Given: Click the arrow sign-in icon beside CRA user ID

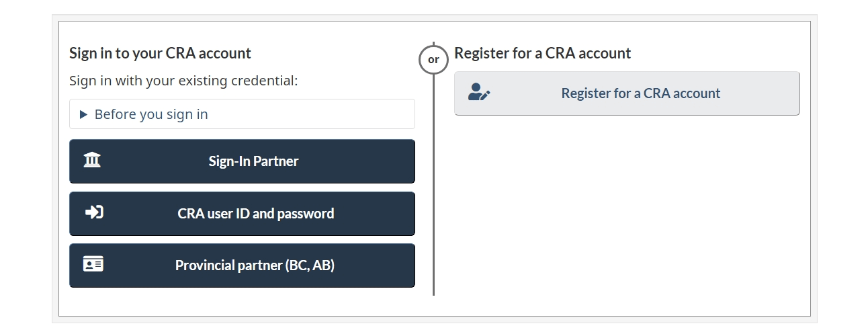Looking at the screenshot, I should (x=94, y=212).
